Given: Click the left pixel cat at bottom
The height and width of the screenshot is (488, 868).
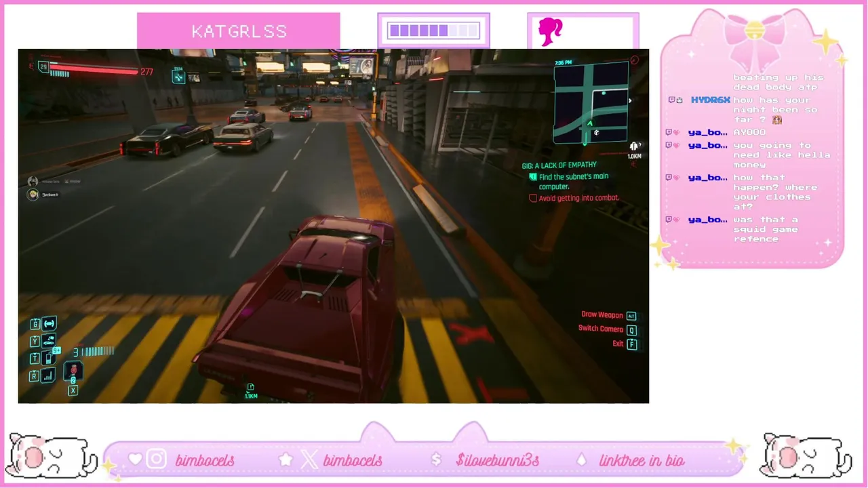Looking at the screenshot, I should coord(52,456).
